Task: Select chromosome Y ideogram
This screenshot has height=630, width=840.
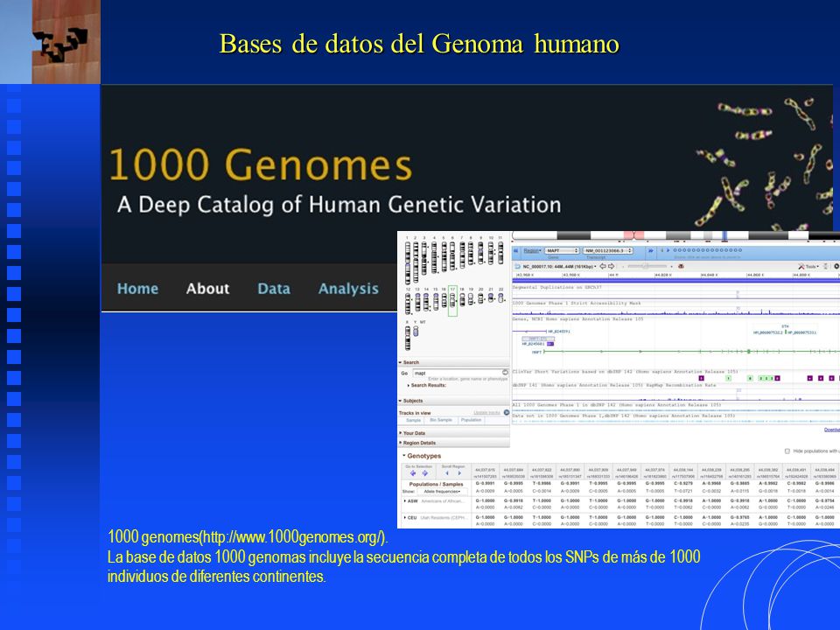Action: click(x=416, y=332)
